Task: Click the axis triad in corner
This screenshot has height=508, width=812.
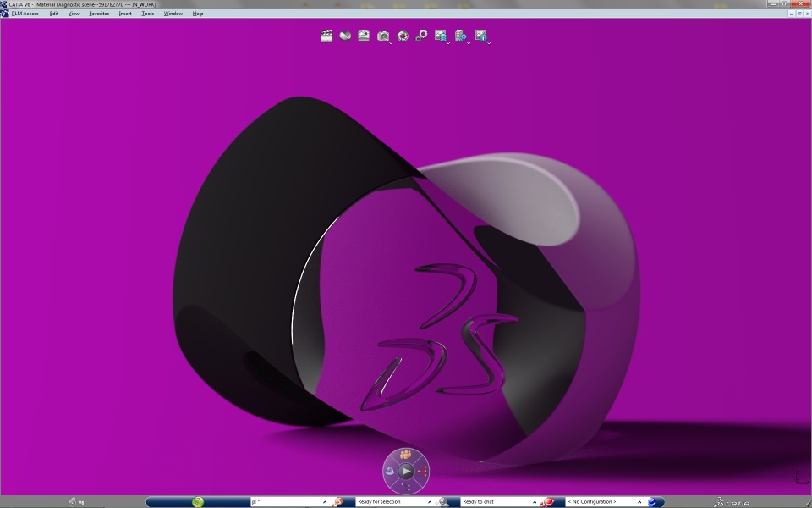Action: click(x=801, y=478)
